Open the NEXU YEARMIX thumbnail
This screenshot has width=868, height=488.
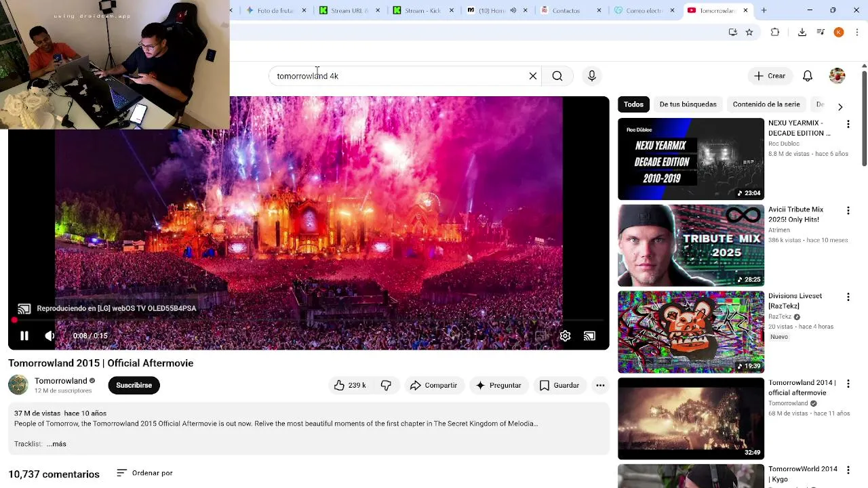[691, 159]
